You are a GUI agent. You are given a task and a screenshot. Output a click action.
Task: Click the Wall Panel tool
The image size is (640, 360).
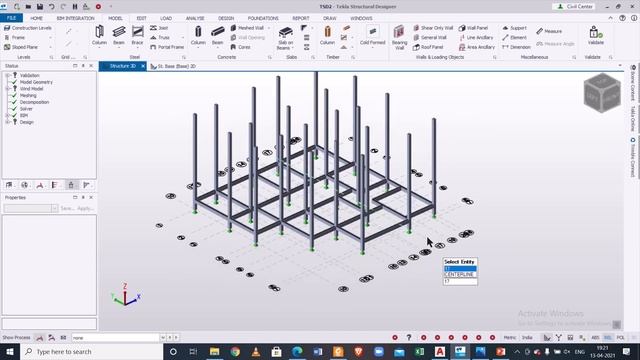(x=473, y=28)
